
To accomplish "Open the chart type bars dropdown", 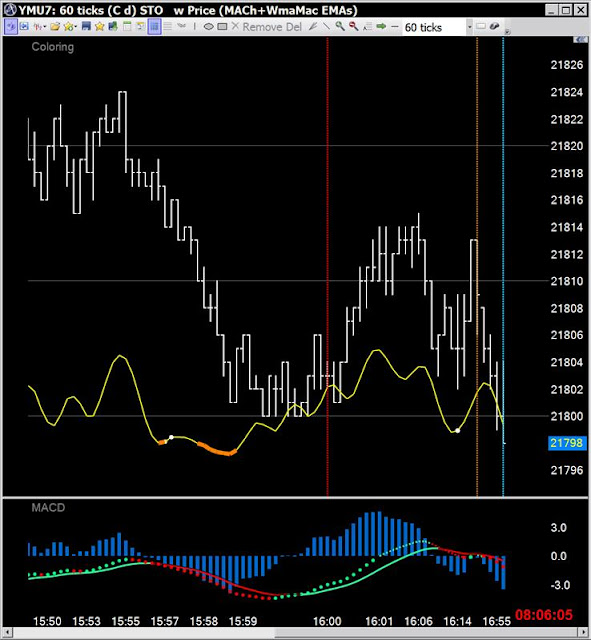I will coord(39,27).
